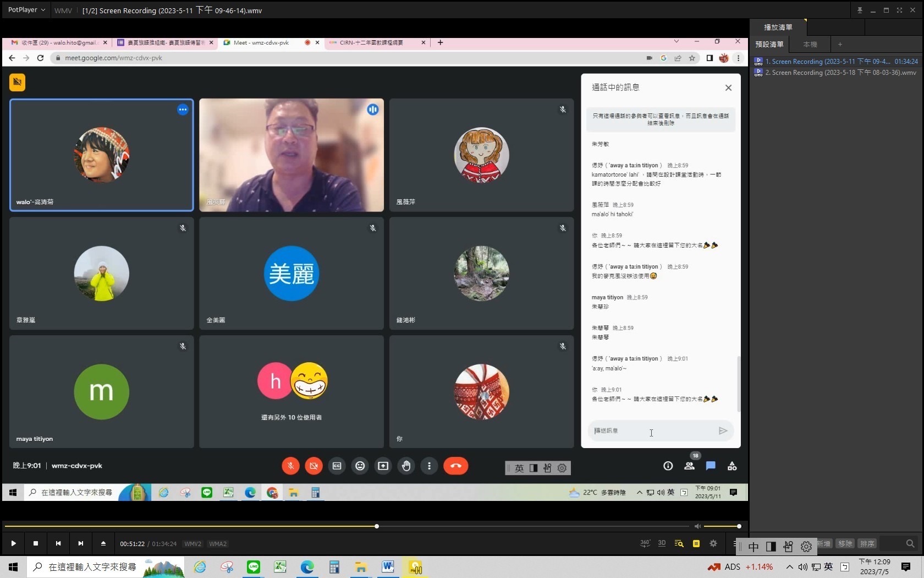Open more options three-dot menu in Meet

pos(429,466)
